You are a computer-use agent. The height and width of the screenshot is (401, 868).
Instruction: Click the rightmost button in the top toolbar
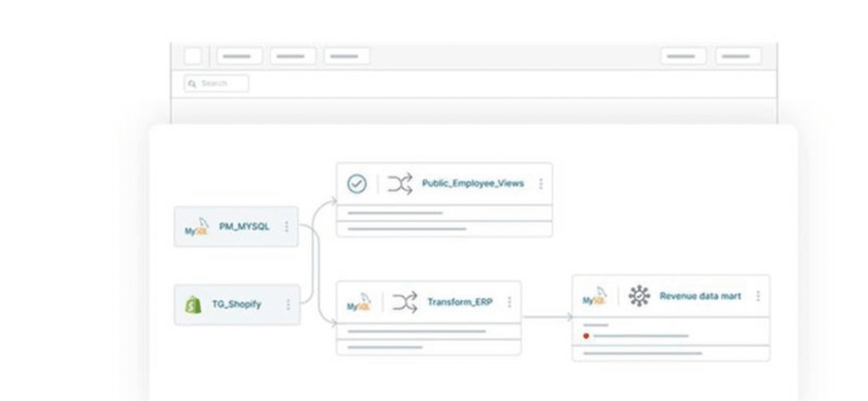pos(737,56)
